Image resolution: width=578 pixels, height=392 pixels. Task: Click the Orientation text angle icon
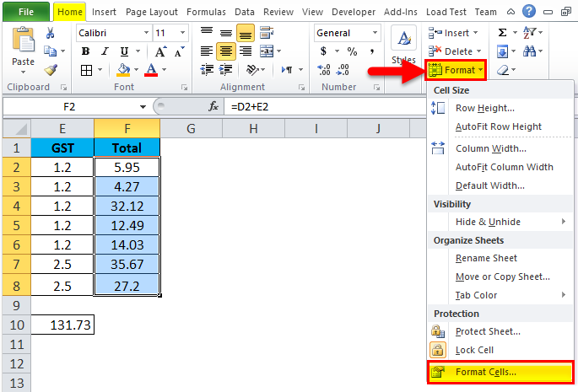coord(252,70)
